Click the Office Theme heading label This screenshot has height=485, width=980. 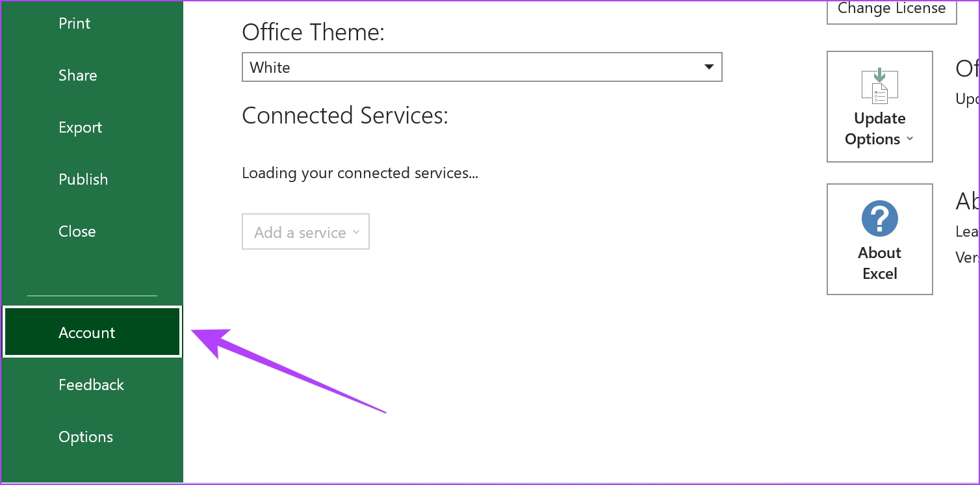pos(313,31)
